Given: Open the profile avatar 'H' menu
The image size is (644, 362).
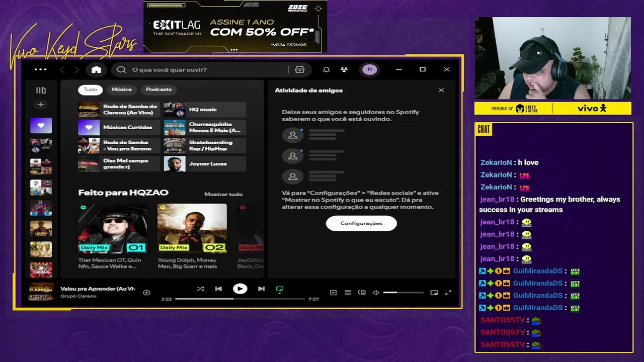Looking at the screenshot, I should [370, 69].
